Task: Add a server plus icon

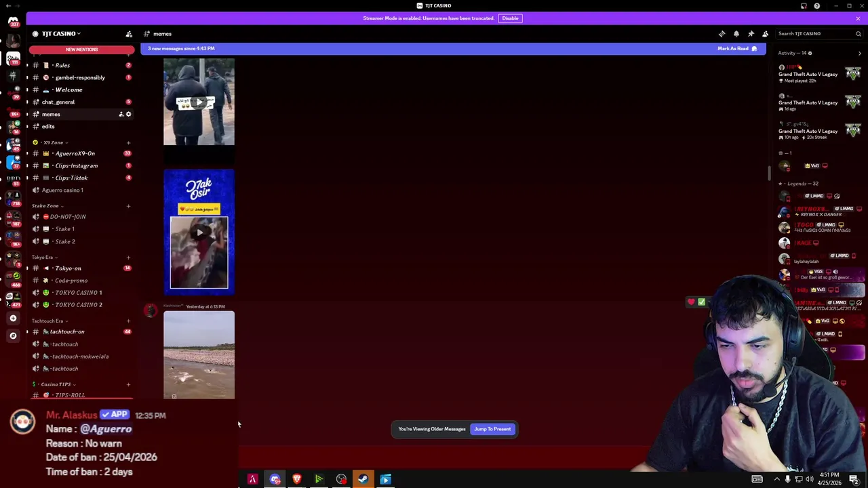Action: 13,318
